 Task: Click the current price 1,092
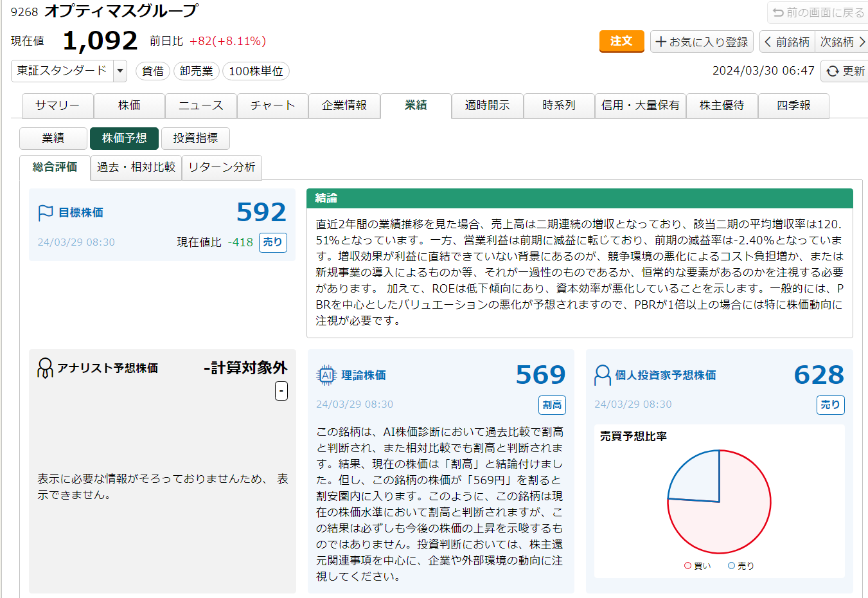[x=100, y=41]
